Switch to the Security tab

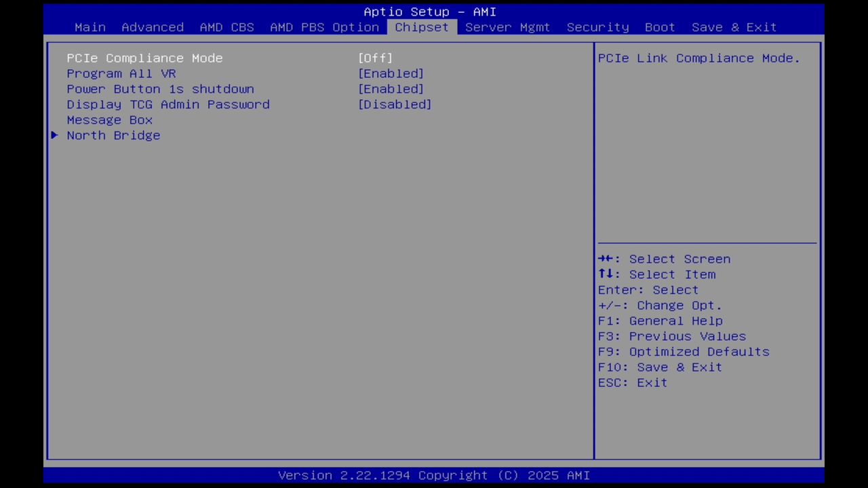(x=597, y=27)
